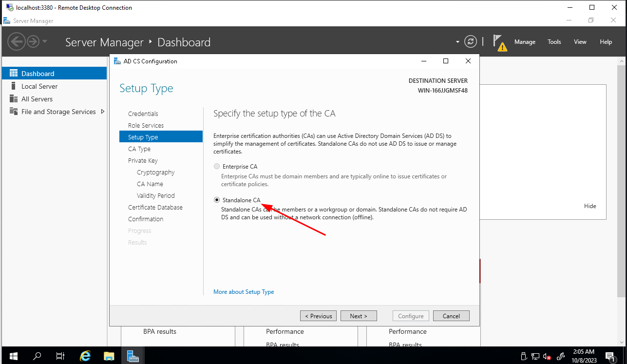Click the Windows Start button
Screen dimensions: 627x364
[x=13, y=356]
